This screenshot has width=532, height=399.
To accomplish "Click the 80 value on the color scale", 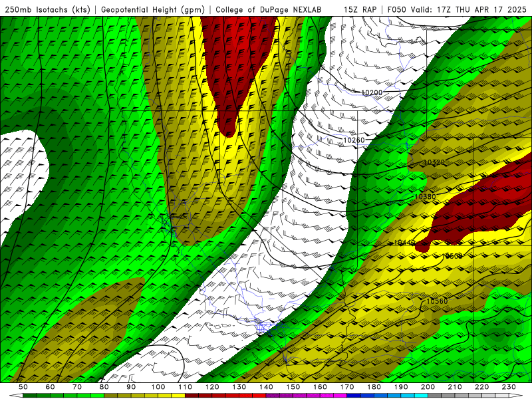I will coord(104,387).
